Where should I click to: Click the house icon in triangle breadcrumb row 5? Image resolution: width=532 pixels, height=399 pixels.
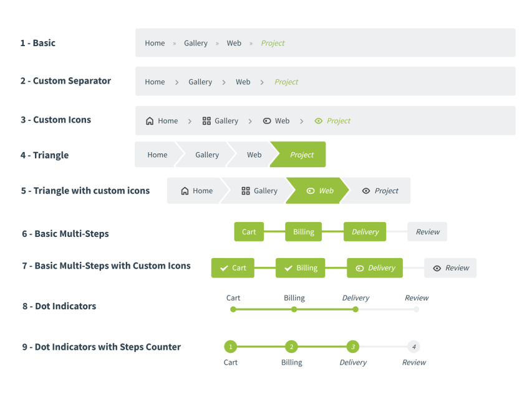(x=185, y=191)
